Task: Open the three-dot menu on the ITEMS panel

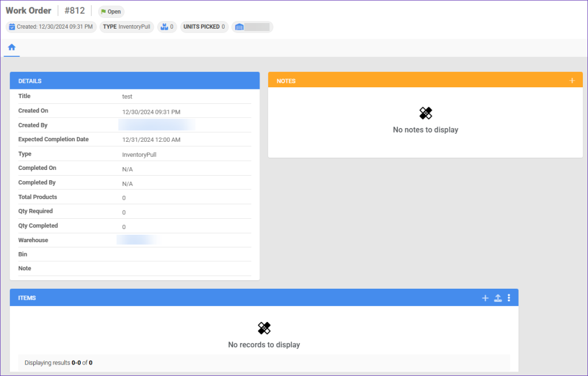Action: pyautogui.click(x=509, y=297)
